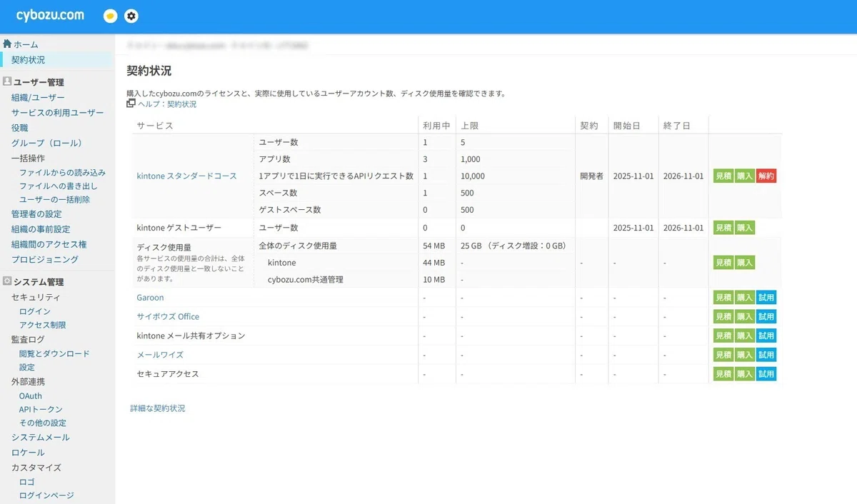Click 見積 for セキュアアクセス

tap(723, 374)
